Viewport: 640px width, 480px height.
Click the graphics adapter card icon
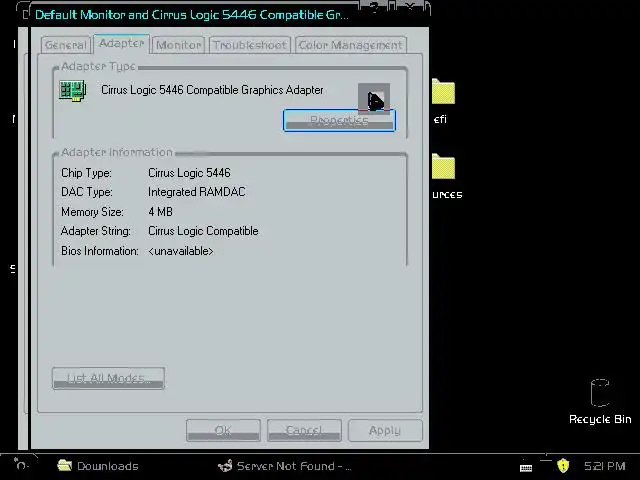tap(72, 91)
